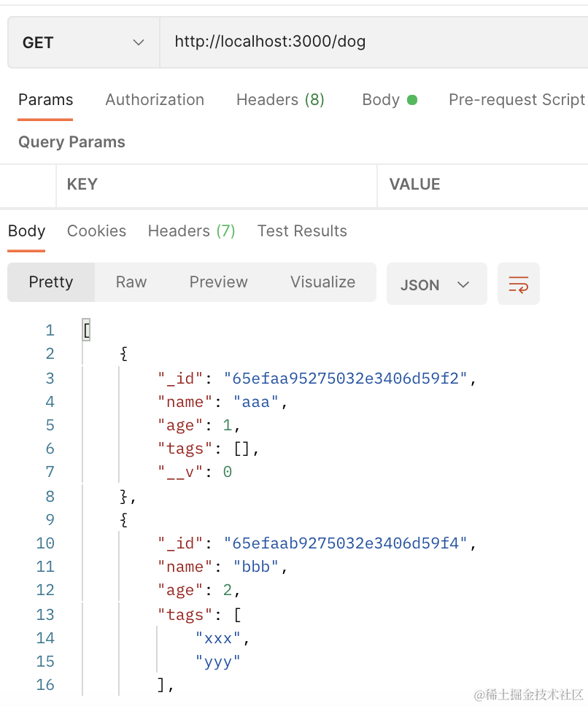Open the response Cookies tab
This screenshot has height=706, width=588.
[x=96, y=231]
